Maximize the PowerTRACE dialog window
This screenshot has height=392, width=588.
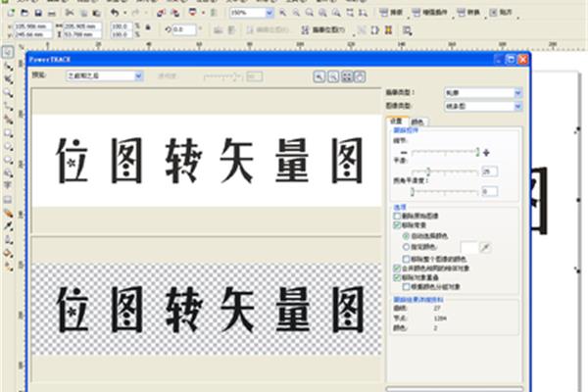(x=511, y=59)
